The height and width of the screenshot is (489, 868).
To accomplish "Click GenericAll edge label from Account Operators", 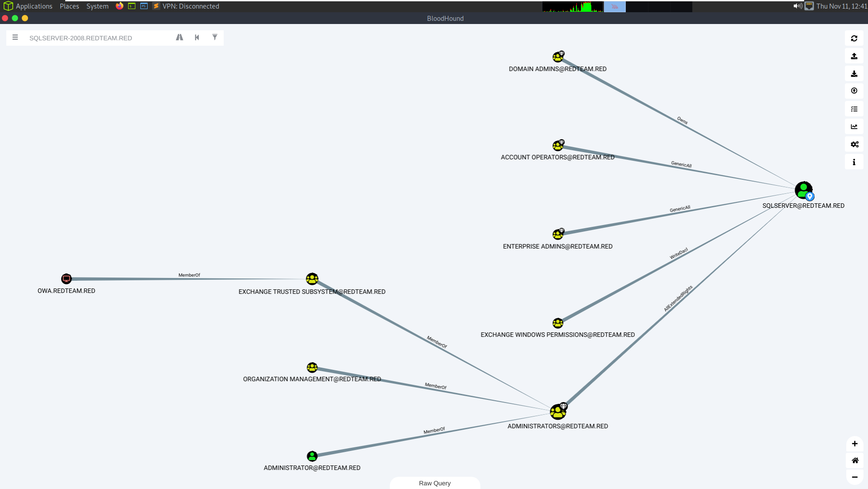I will pyautogui.click(x=681, y=164).
